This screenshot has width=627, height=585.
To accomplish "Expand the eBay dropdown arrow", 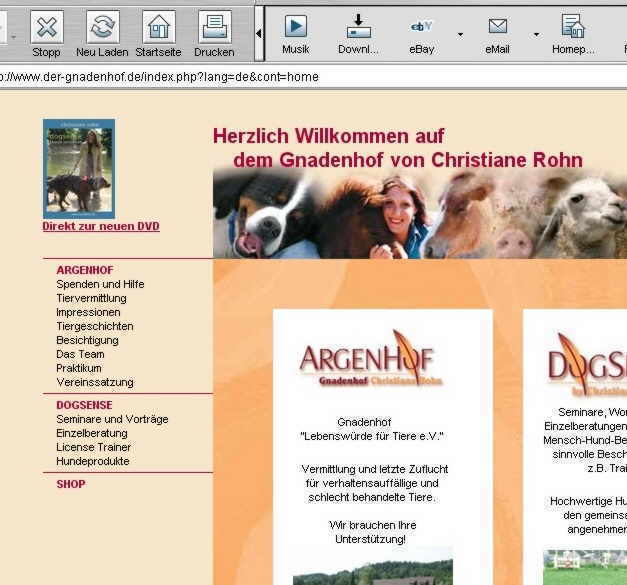I will 460,34.
